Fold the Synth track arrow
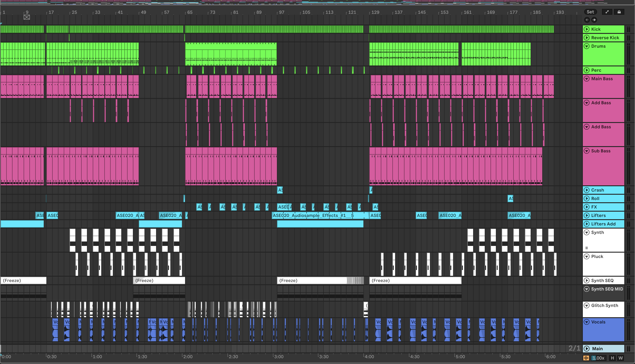Viewport: 635px width, 364px height. (586, 233)
